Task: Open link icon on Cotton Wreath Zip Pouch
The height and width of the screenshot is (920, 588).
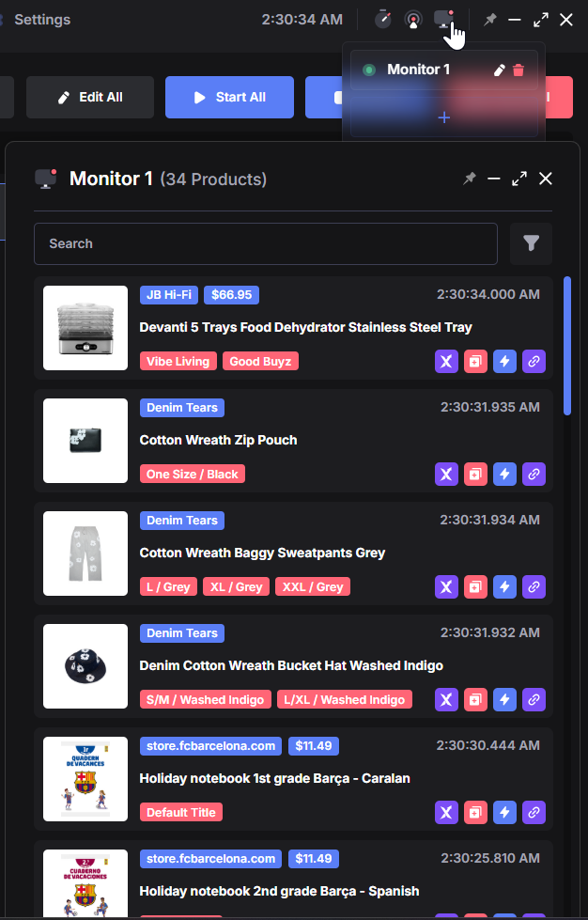Action: [x=534, y=474]
